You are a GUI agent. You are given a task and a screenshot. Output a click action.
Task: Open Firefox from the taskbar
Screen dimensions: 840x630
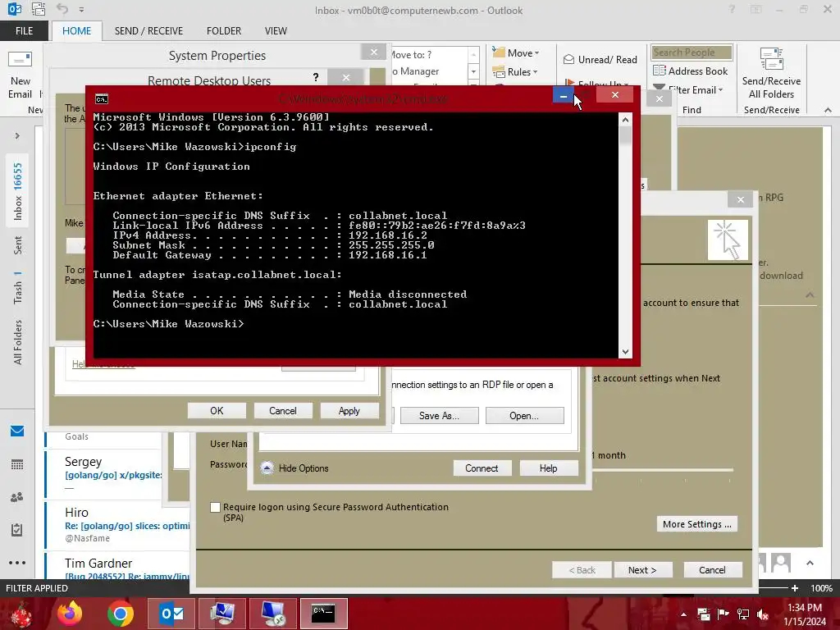71,614
